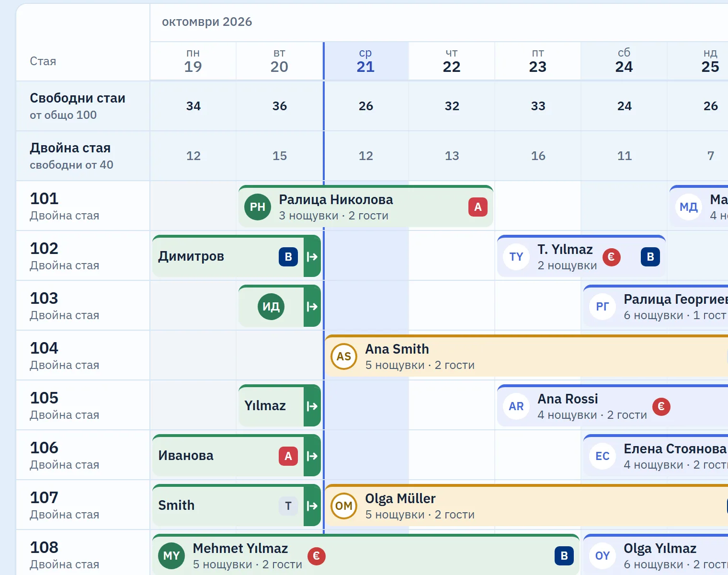Click the room 101 row label

pos(83,206)
